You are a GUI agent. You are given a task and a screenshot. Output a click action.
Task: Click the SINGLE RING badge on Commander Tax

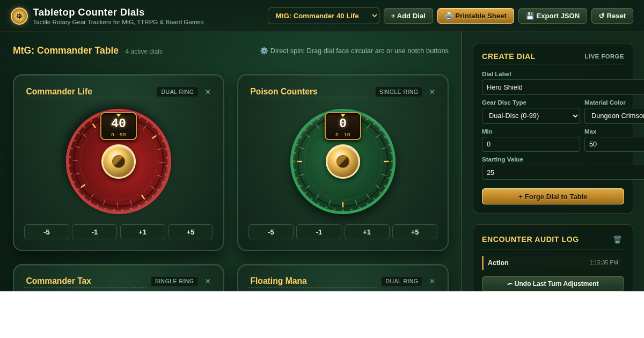174,281
